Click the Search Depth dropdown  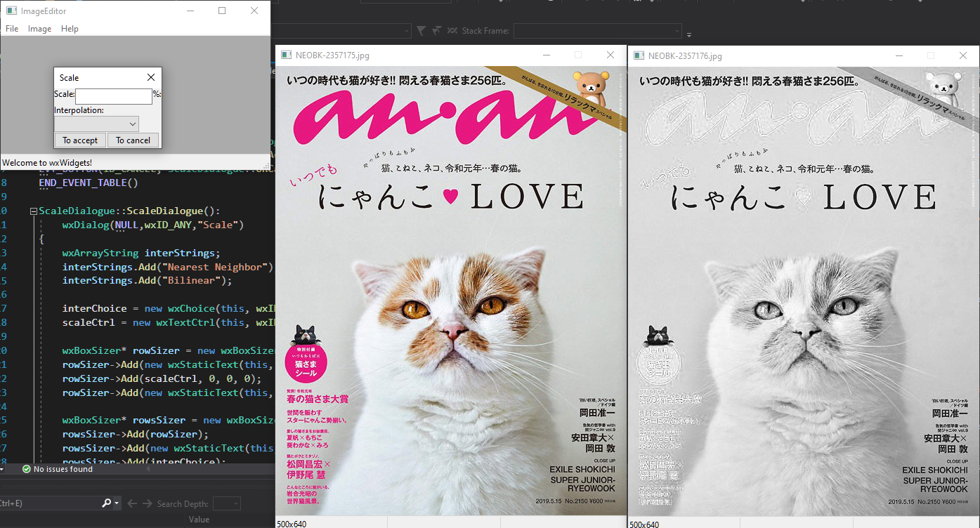(226, 503)
